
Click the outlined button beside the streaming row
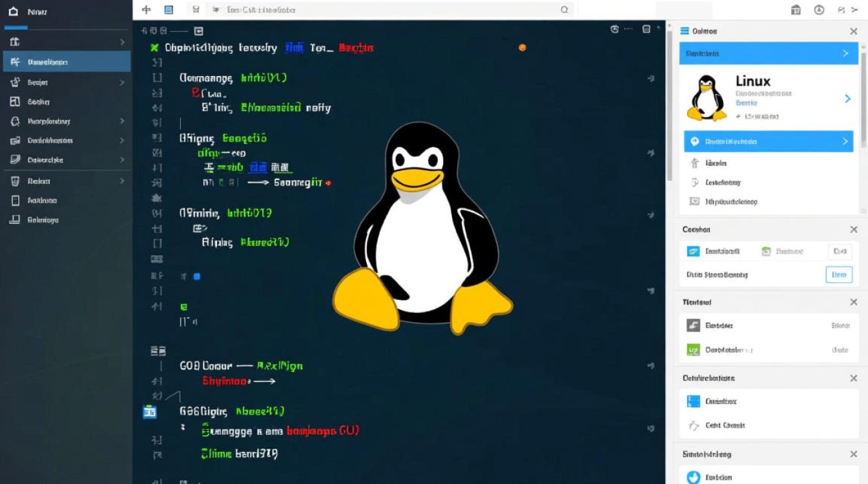[838, 274]
